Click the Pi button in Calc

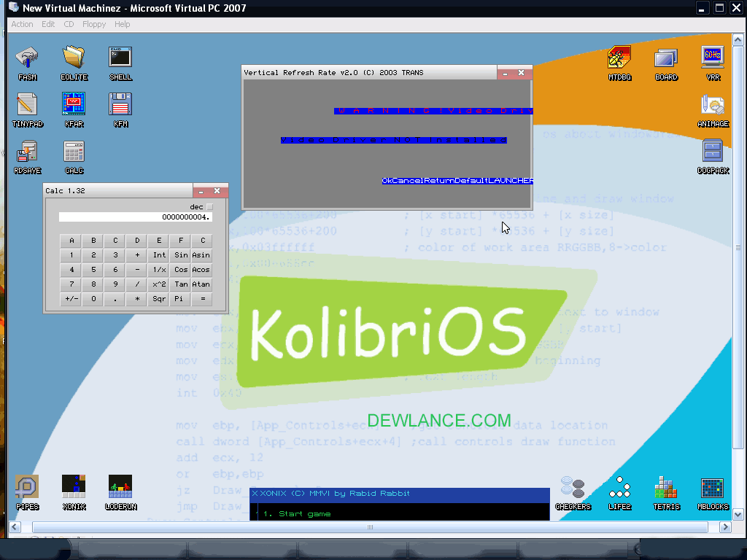(x=181, y=299)
